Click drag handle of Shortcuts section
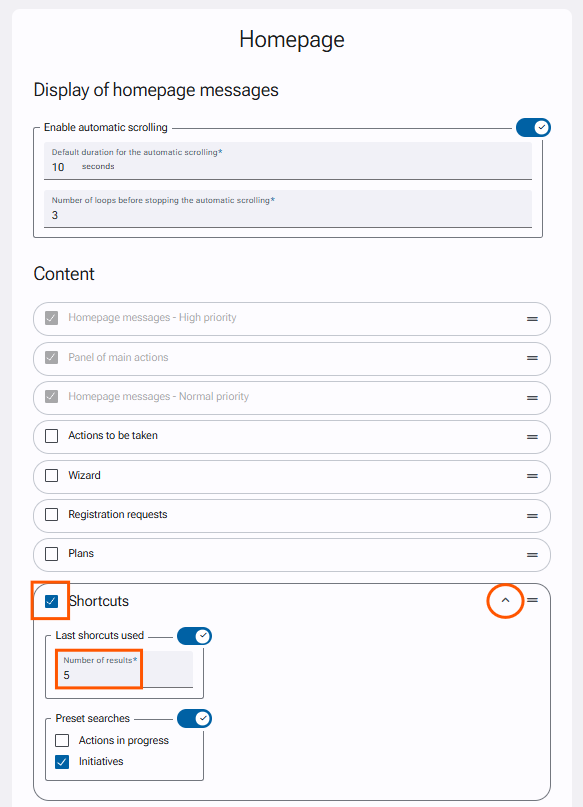583x807 pixels. tap(533, 600)
